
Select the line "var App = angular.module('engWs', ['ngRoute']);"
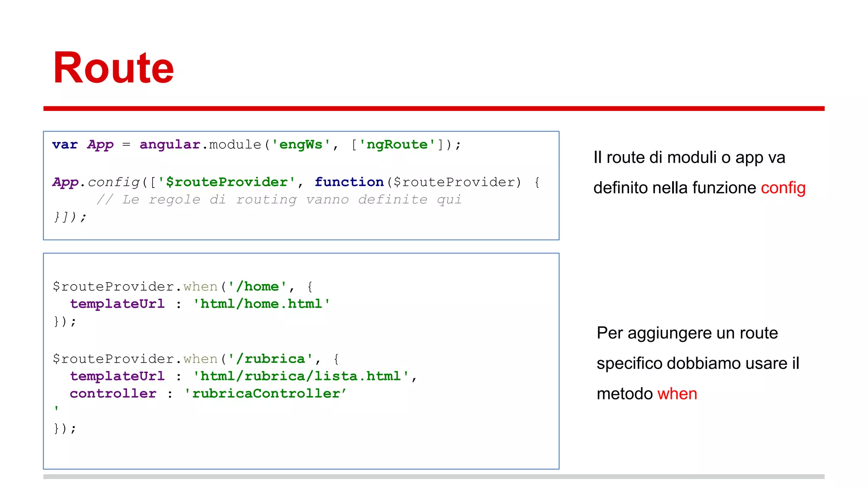pos(256,145)
